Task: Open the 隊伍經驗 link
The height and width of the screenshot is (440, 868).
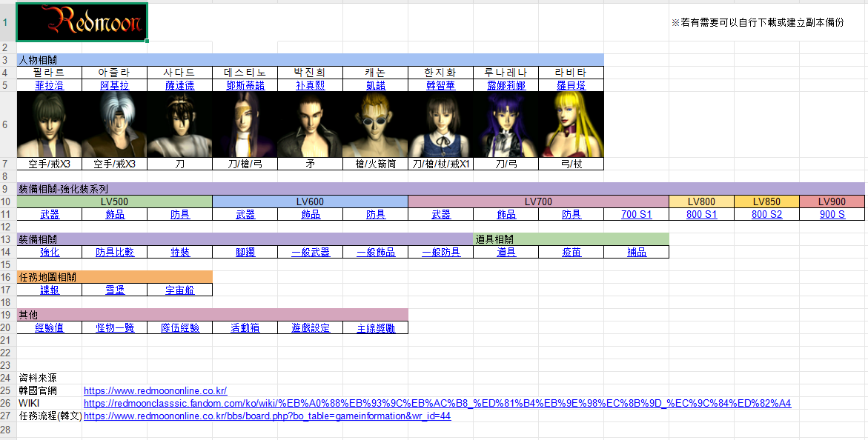Action: click(180, 327)
